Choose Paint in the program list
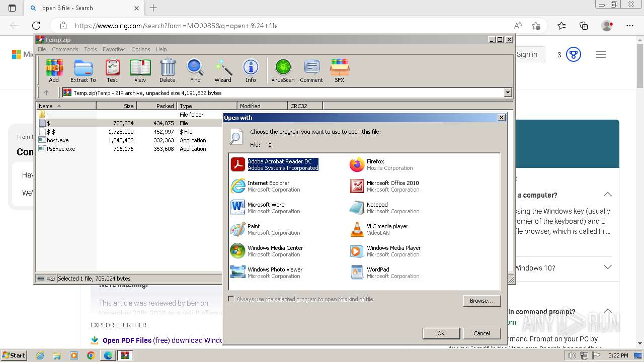644x362 pixels. (266, 229)
